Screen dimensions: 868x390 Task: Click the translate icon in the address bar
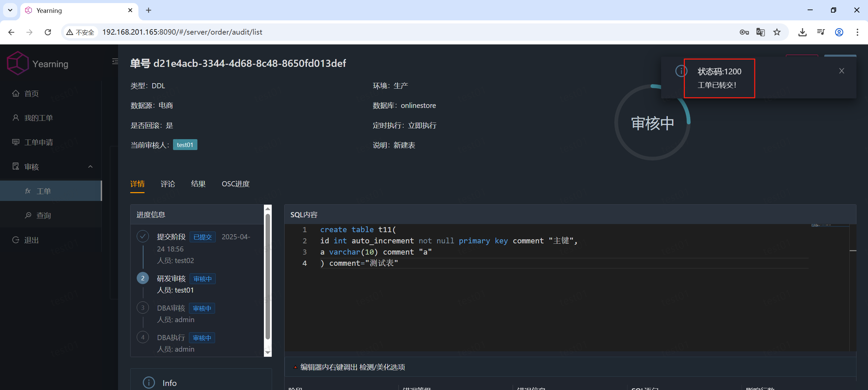click(x=760, y=32)
